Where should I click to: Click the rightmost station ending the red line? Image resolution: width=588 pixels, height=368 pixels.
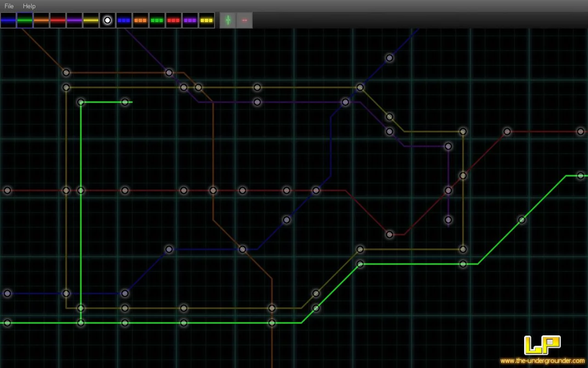(x=581, y=132)
